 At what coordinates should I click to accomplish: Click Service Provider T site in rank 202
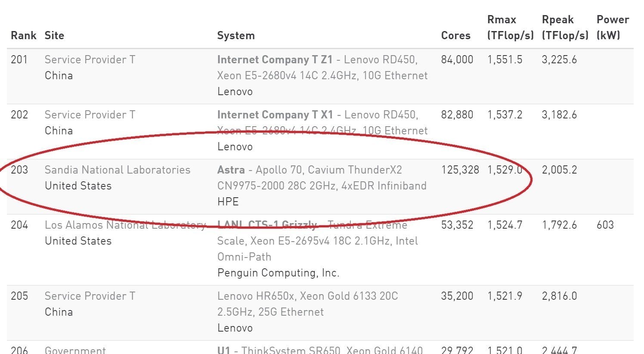tap(90, 115)
